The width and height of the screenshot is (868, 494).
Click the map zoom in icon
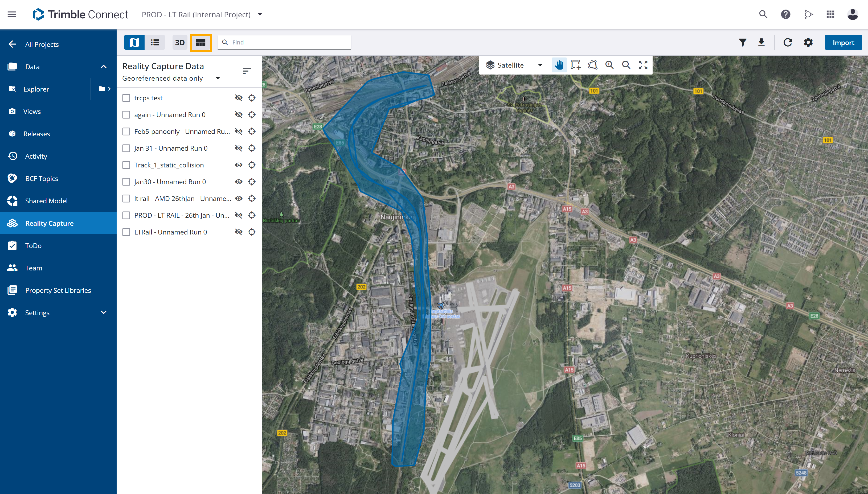pyautogui.click(x=609, y=65)
